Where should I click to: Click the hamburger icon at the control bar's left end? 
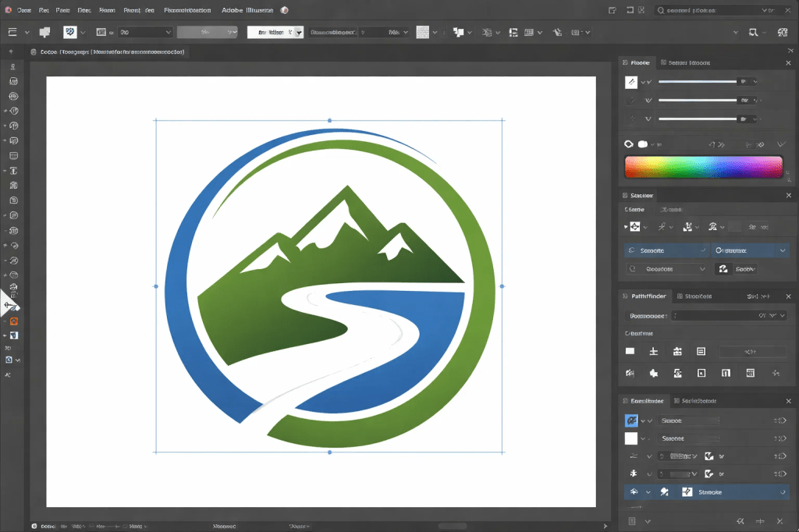click(12, 32)
